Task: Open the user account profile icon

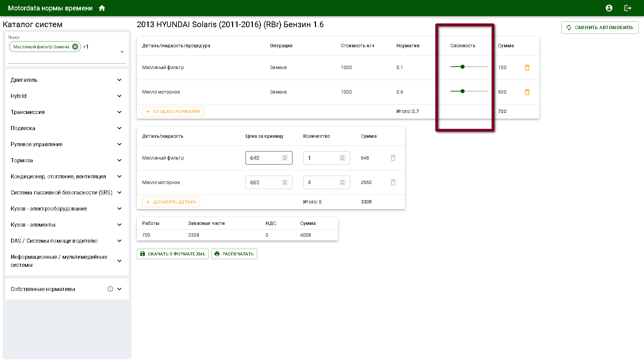Action: point(609,8)
